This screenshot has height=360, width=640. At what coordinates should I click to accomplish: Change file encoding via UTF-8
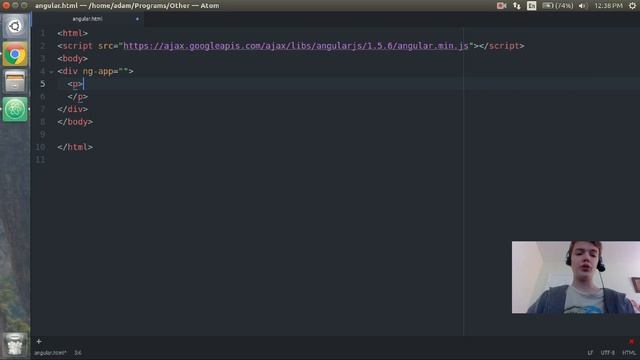(608, 353)
